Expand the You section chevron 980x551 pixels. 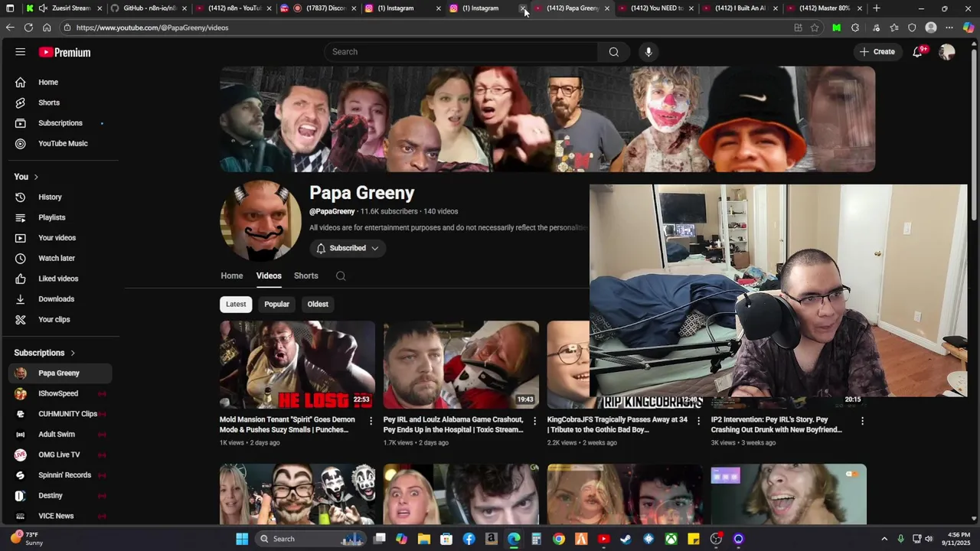[x=36, y=177]
